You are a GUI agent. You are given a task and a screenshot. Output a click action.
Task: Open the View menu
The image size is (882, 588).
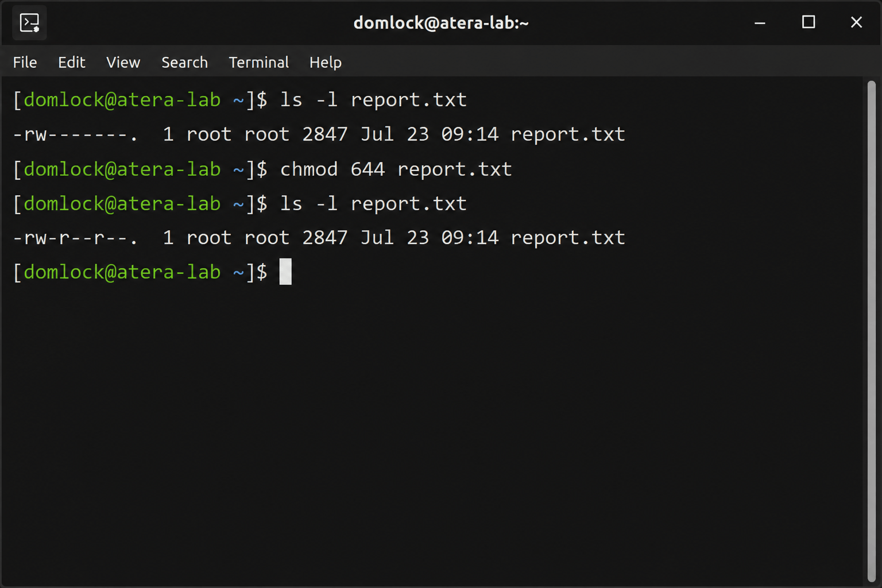tap(123, 62)
